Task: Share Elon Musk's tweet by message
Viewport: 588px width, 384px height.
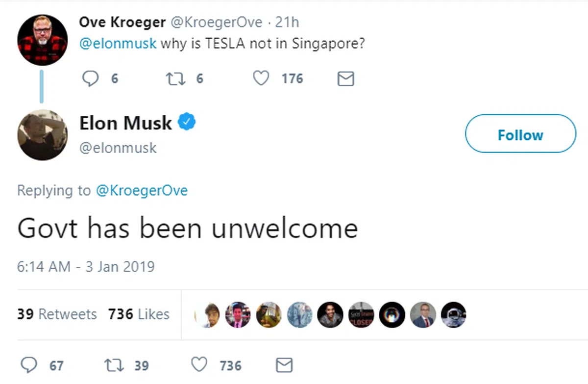Action: pyautogui.click(x=285, y=365)
